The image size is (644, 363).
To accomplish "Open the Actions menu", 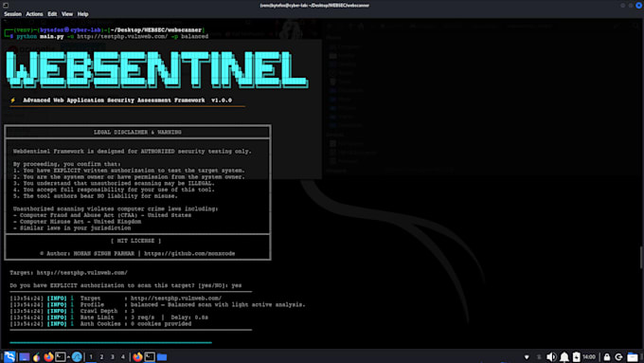I will (34, 14).
